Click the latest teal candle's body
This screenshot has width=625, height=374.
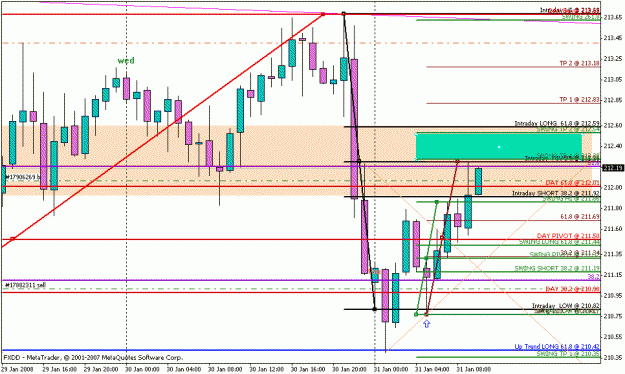pyautogui.click(x=478, y=181)
